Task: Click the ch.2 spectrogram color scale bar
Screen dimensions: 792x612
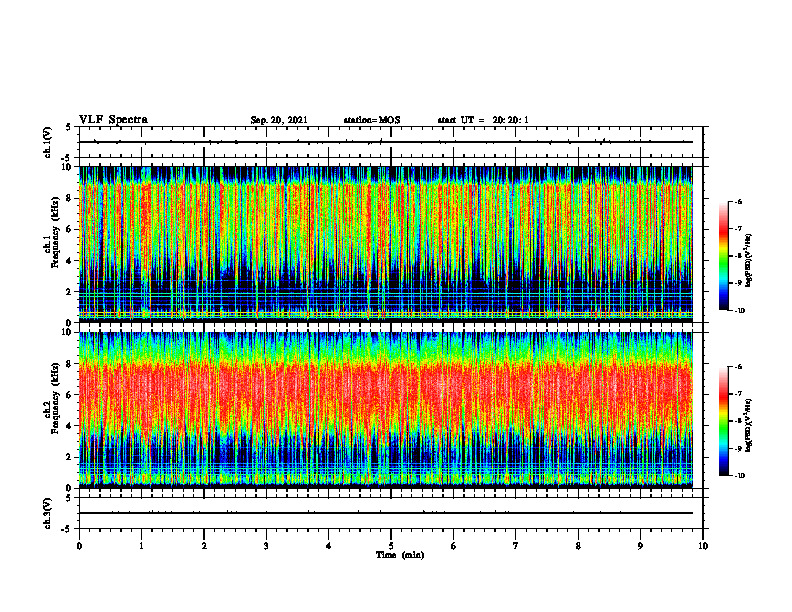Action: click(723, 421)
